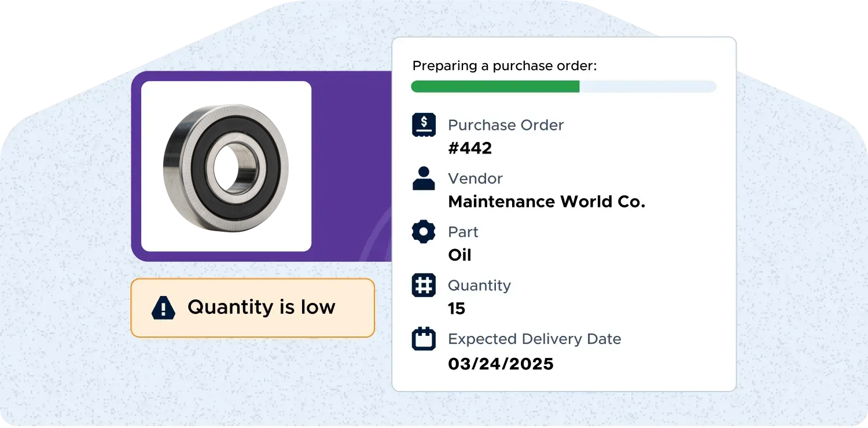Click the quantity hash icon
Viewport: 868px width, 428px height.
tap(424, 286)
